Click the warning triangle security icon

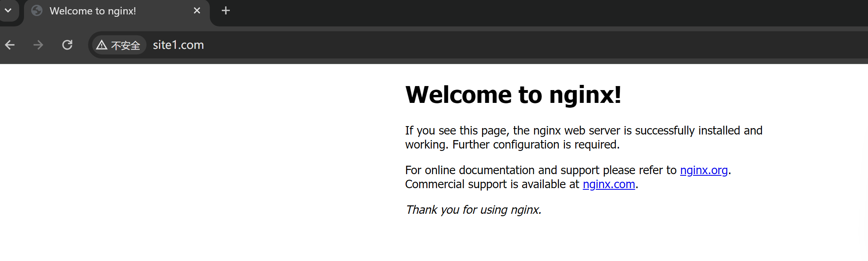[102, 45]
